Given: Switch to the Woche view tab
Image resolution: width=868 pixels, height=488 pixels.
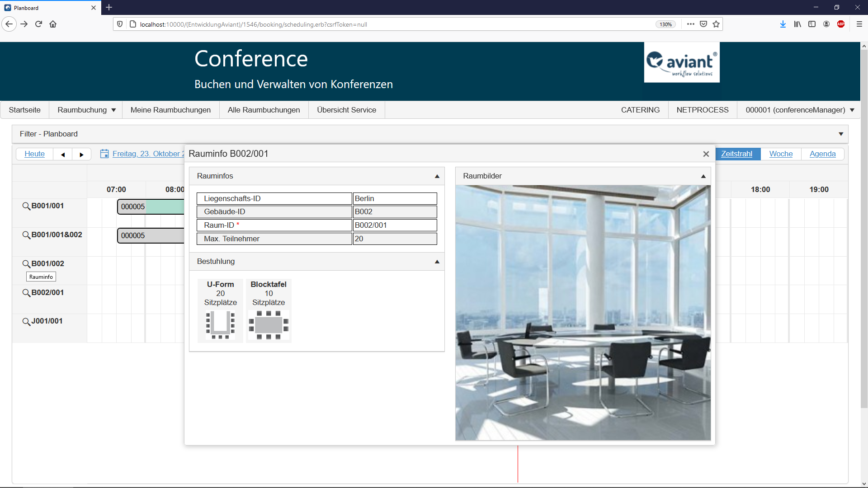Looking at the screenshot, I should click(781, 154).
